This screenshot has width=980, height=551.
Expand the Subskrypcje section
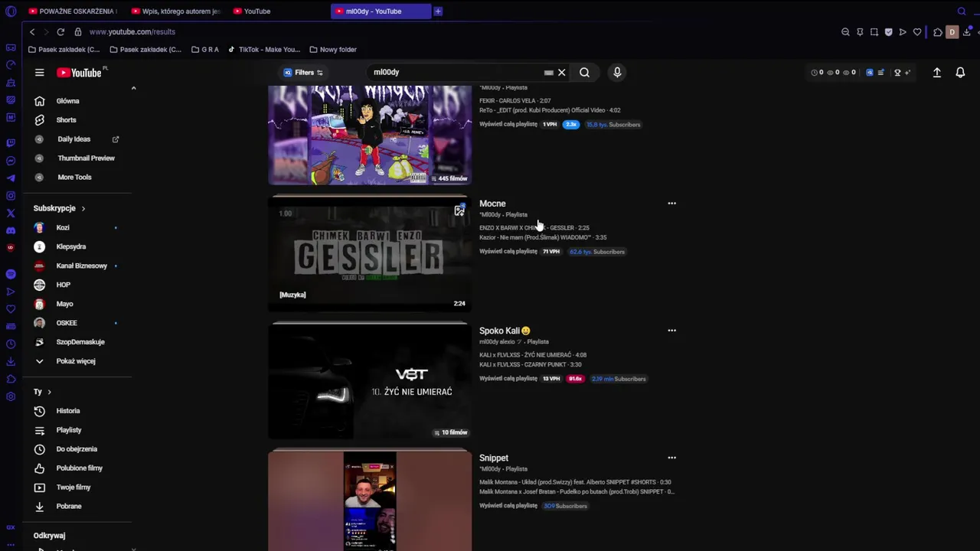(59, 208)
